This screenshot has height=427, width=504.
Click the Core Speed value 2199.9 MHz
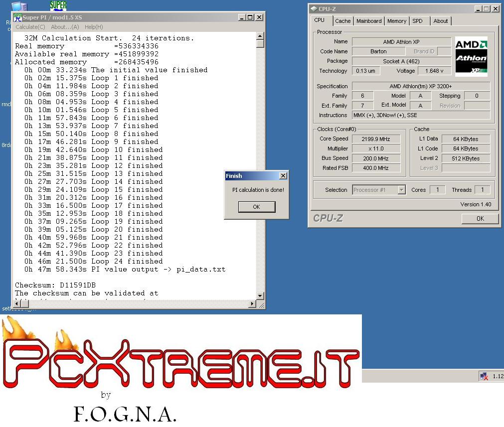tap(376, 139)
